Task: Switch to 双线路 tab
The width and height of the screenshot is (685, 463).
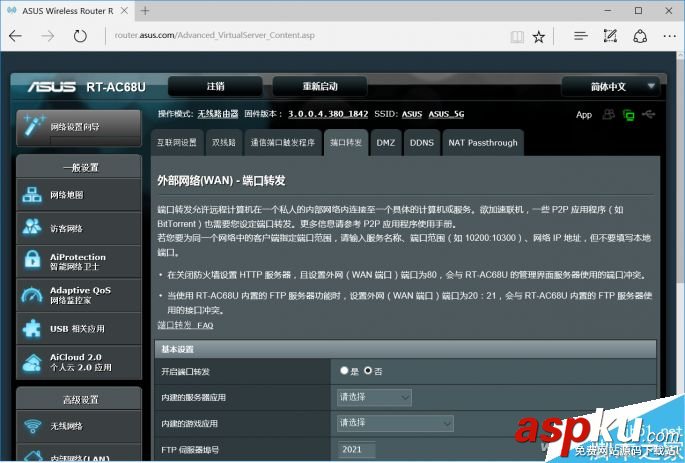Action: [224, 142]
